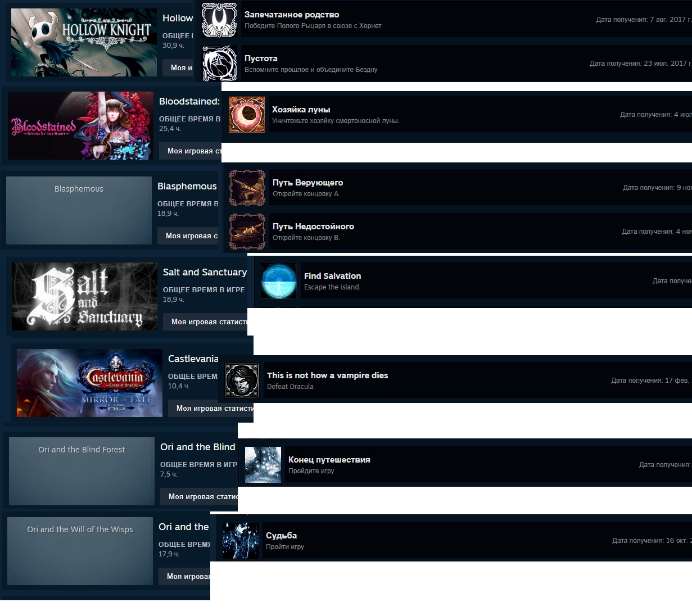692x616 pixels.
Task: Open Bloodstained 'Моя игровая' stats button
Action: 190,151
